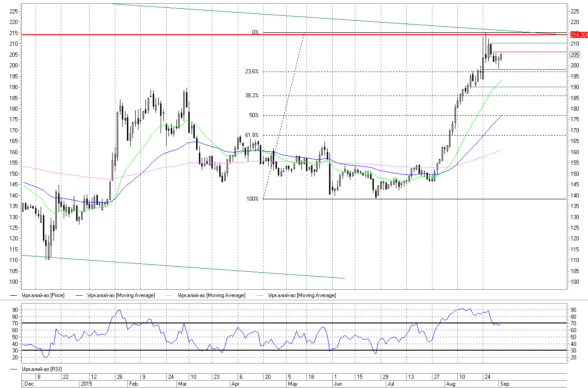Image resolution: width=588 pixels, height=388 pixels.
Task: Click the Sep month label on date axis
Action: click(504, 383)
